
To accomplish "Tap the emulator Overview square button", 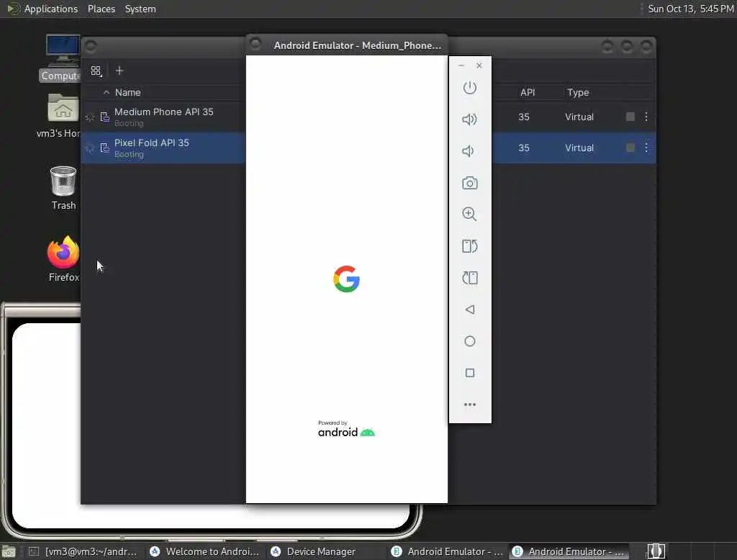I will coord(469,373).
